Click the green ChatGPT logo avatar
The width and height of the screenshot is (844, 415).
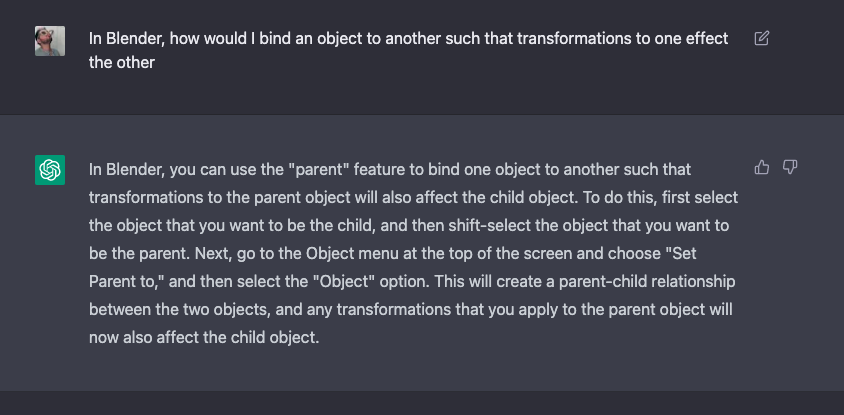click(50, 170)
